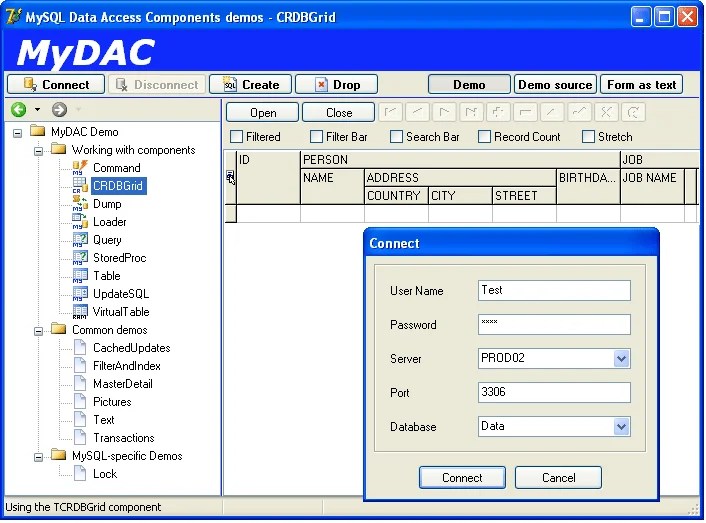The height and width of the screenshot is (523, 706).
Task: Click the gray forward navigation arrow
Action: [59, 109]
